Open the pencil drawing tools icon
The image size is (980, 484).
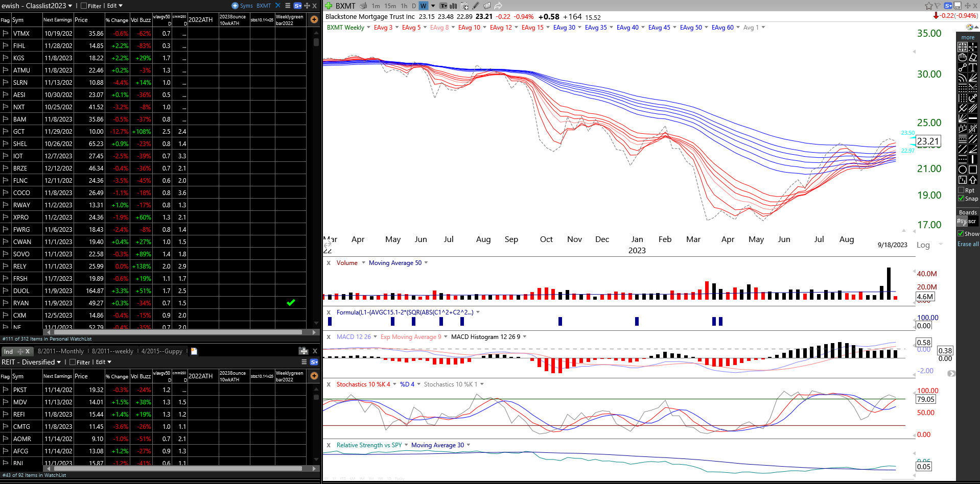click(x=476, y=6)
